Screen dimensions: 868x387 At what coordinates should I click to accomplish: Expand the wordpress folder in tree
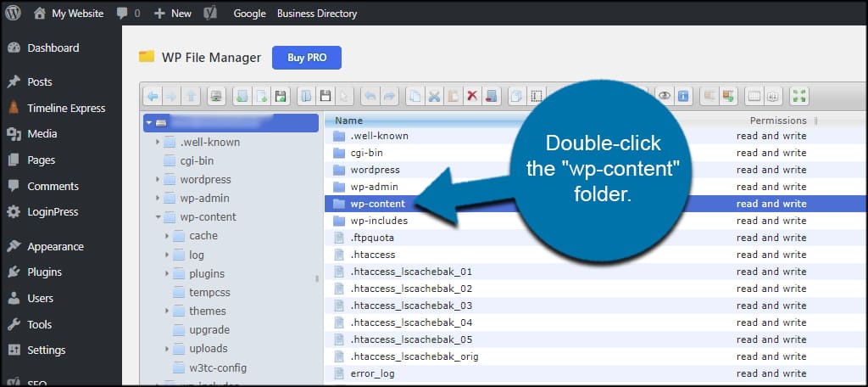[x=158, y=180]
